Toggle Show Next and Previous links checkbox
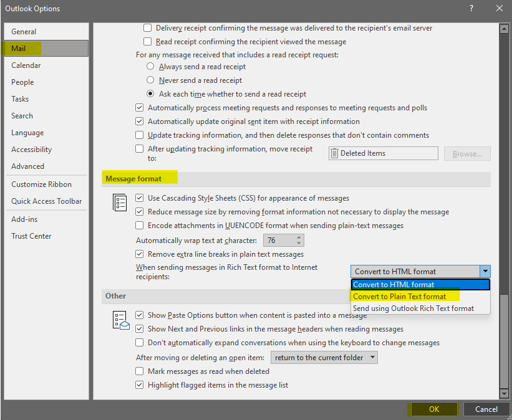This screenshot has width=512, height=420. 140,328
